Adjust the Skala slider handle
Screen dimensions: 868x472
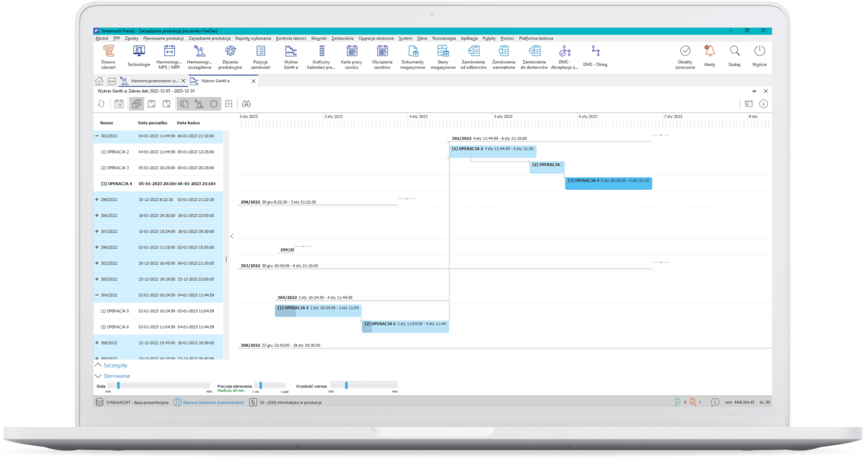118,386
